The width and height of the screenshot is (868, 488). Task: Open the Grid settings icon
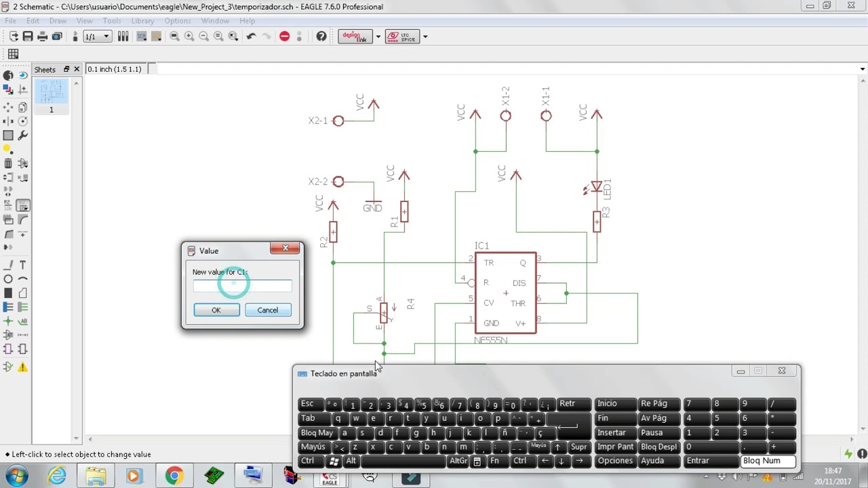point(13,54)
